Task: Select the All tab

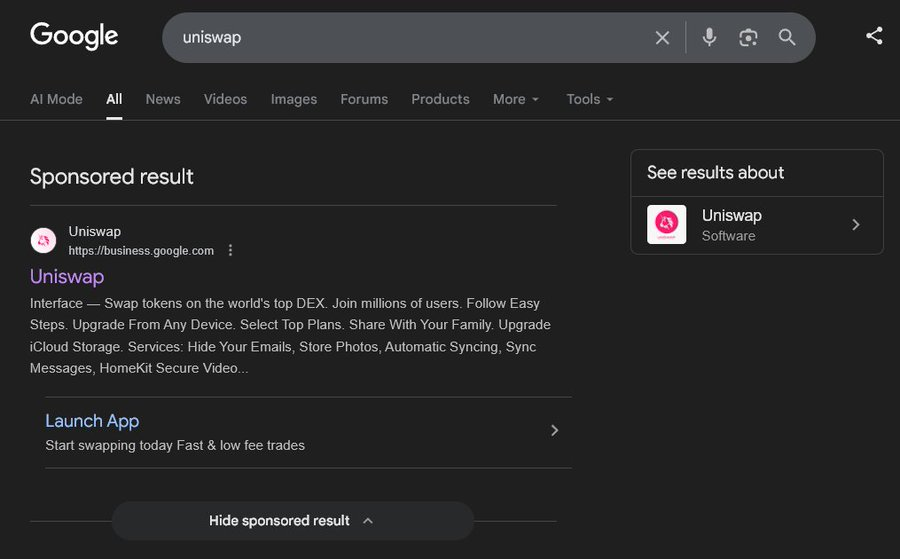Action: pos(114,99)
